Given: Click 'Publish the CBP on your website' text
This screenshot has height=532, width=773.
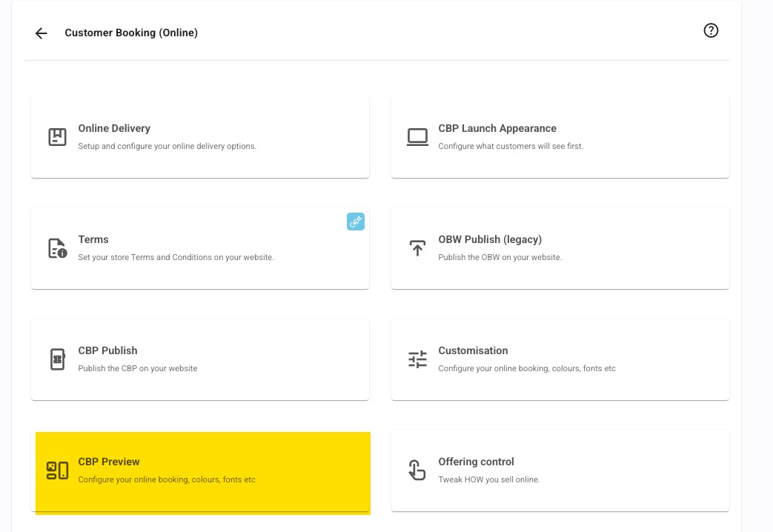Looking at the screenshot, I should tap(138, 368).
